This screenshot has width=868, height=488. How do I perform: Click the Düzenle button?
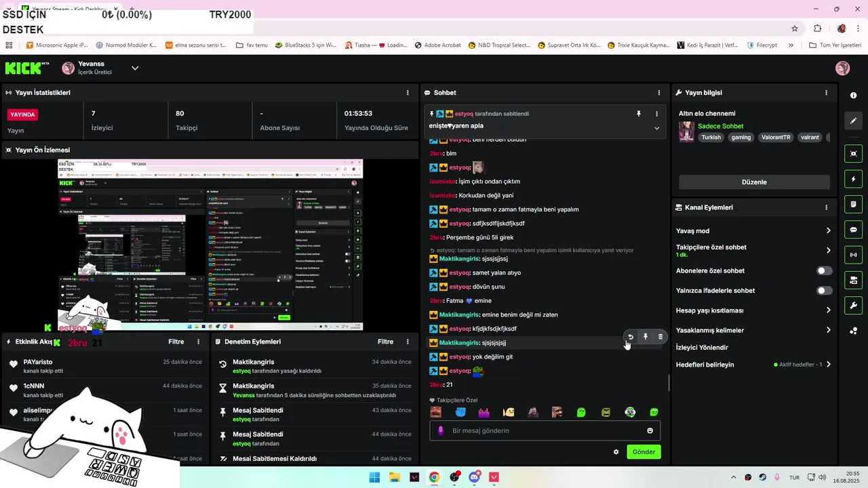coord(754,182)
